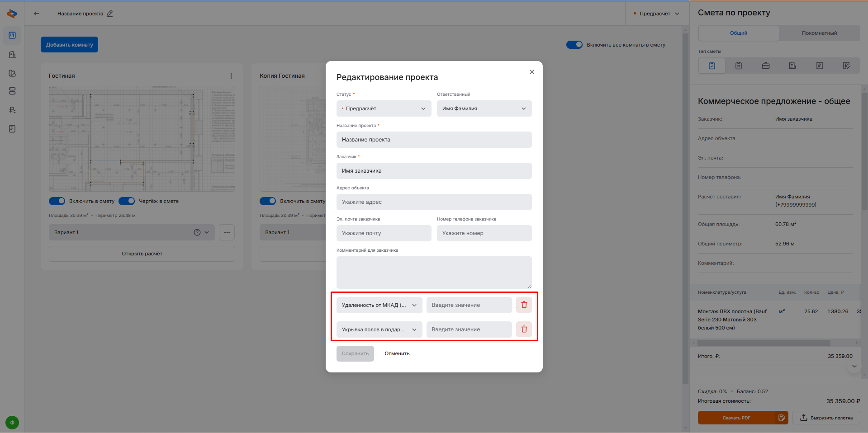The image size is (868, 433).
Task: Toggle Чертёж в смете for Гостиная
Action: pos(127,201)
